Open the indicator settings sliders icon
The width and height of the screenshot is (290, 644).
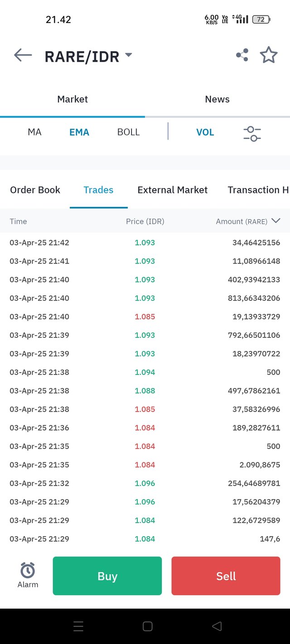click(x=252, y=133)
